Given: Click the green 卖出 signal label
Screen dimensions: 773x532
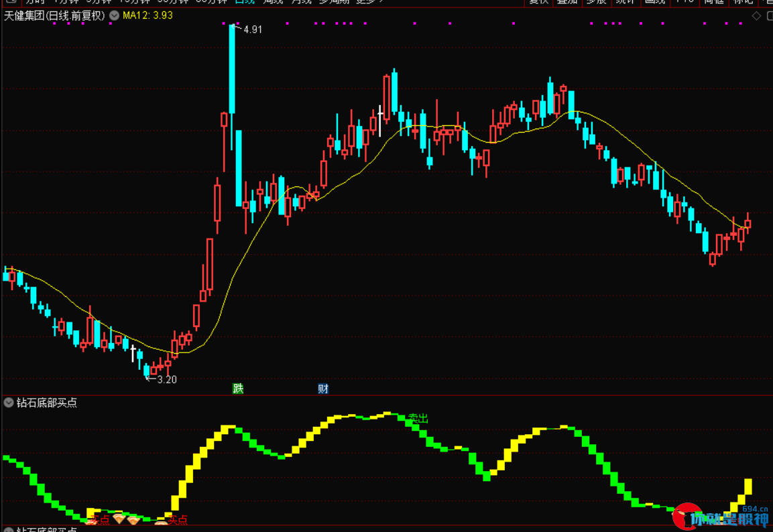Looking at the screenshot, I should 418,419.
